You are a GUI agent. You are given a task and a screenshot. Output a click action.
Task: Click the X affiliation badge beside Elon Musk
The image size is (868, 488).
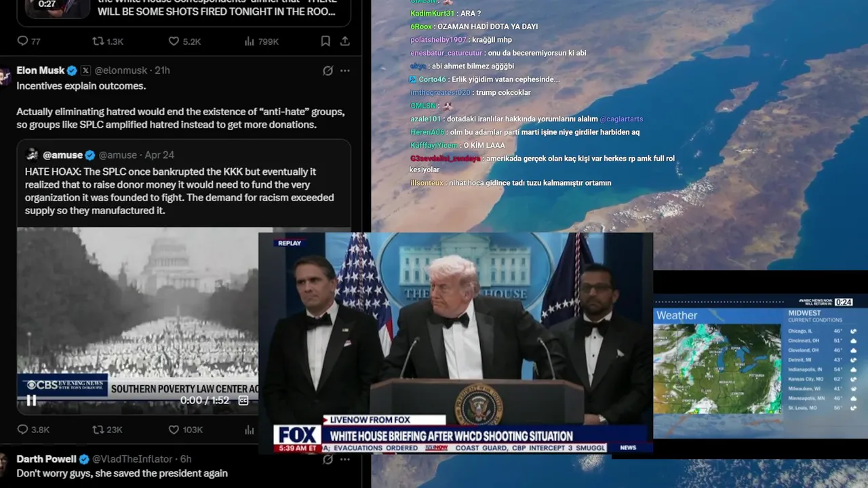pos(85,70)
